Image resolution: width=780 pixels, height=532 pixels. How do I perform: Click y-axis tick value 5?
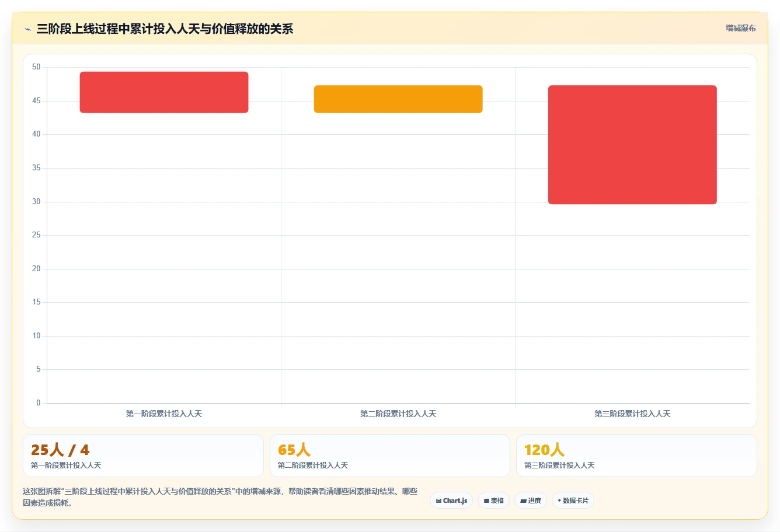[39, 369]
